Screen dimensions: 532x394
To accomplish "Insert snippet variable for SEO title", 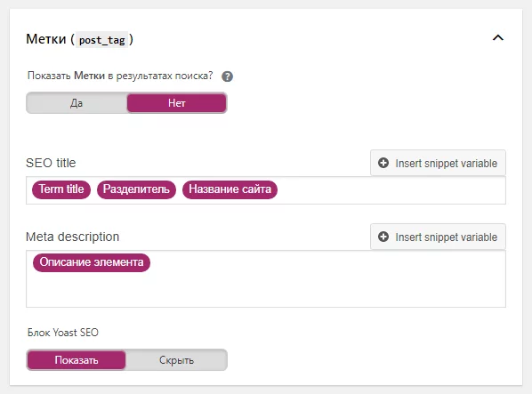I will 438,163.
